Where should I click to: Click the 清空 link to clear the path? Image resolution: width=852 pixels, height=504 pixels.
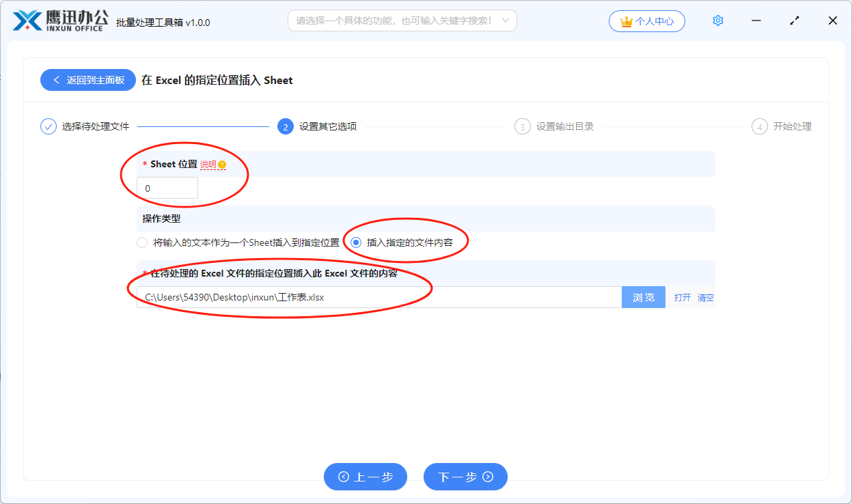click(x=704, y=297)
